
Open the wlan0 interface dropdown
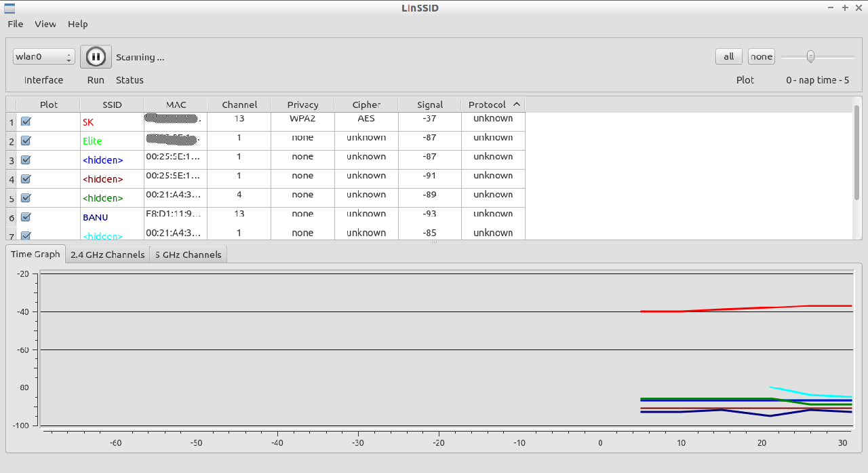pos(43,57)
